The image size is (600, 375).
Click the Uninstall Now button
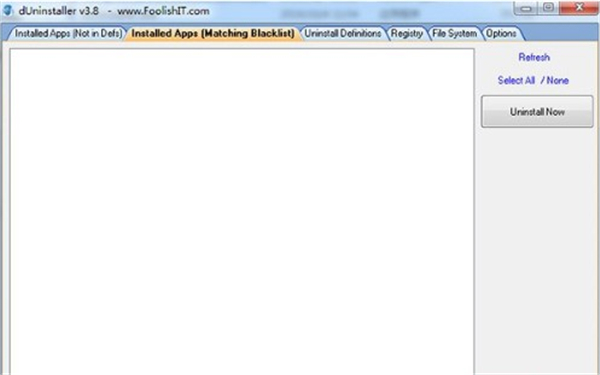(537, 112)
